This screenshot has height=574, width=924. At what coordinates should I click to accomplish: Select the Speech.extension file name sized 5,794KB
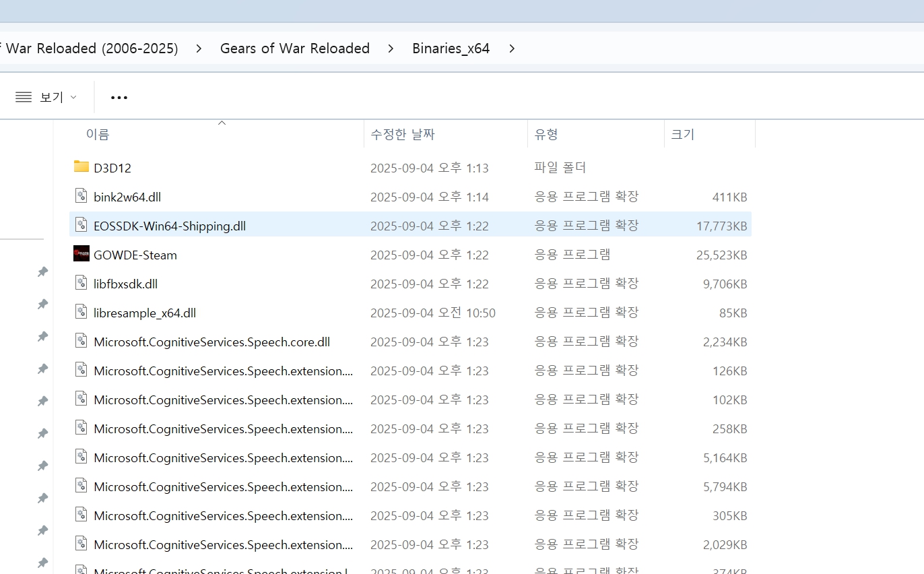[x=224, y=486]
